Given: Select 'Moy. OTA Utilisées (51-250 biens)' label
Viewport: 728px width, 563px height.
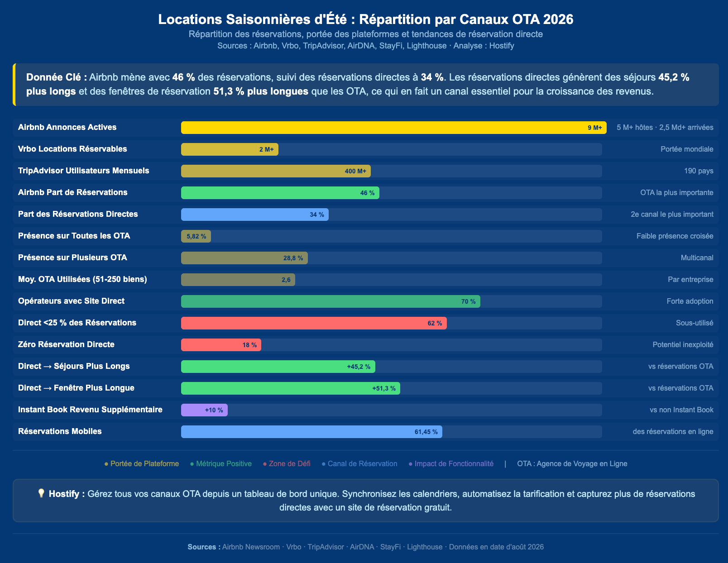Looking at the screenshot, I should pos(82,279).
